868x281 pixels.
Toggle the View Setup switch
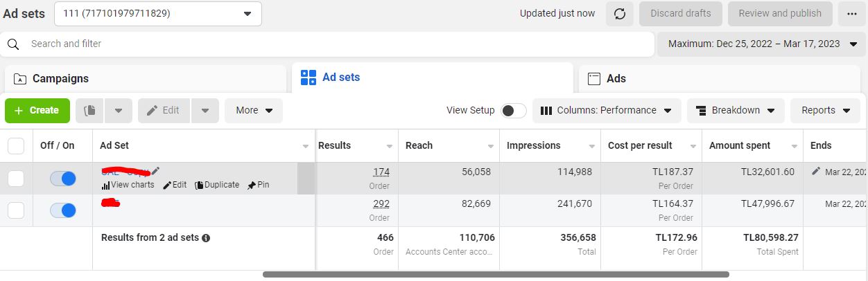pyautogui.click(x=514, y=111)
